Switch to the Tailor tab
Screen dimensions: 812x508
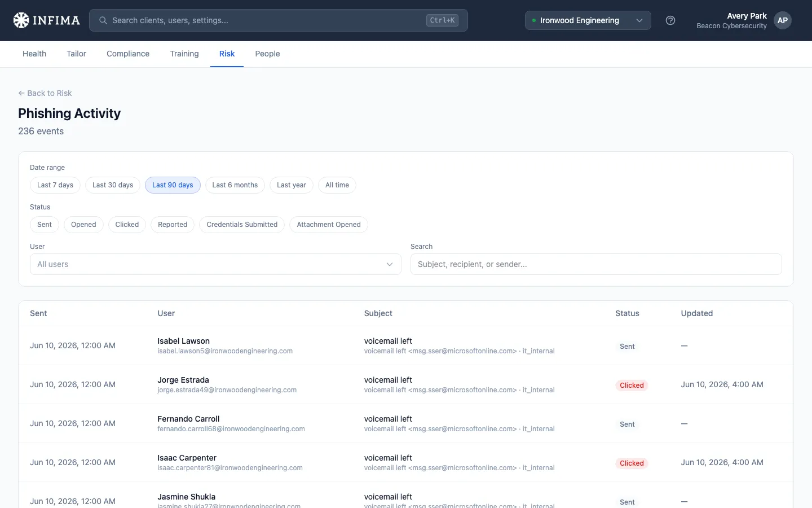click(76, 54)
